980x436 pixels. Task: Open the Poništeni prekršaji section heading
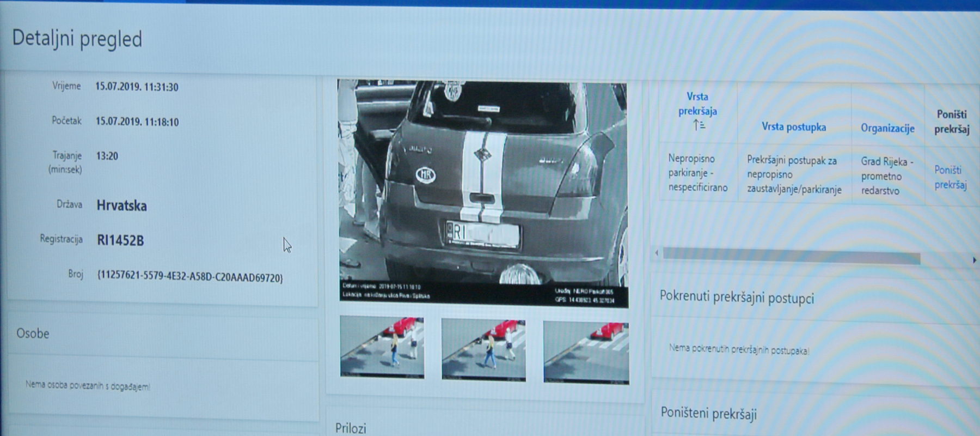tap(708, 414)
